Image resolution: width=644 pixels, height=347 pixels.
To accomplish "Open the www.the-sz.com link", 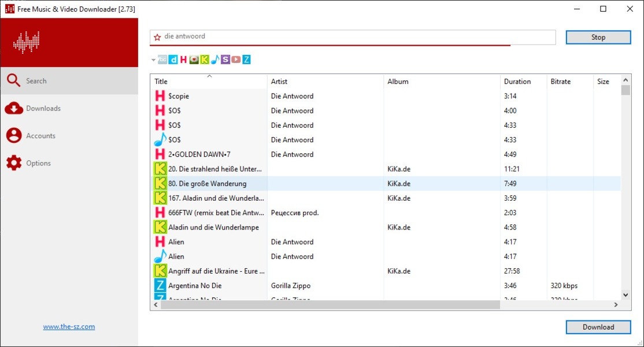I will click(69, 327).
